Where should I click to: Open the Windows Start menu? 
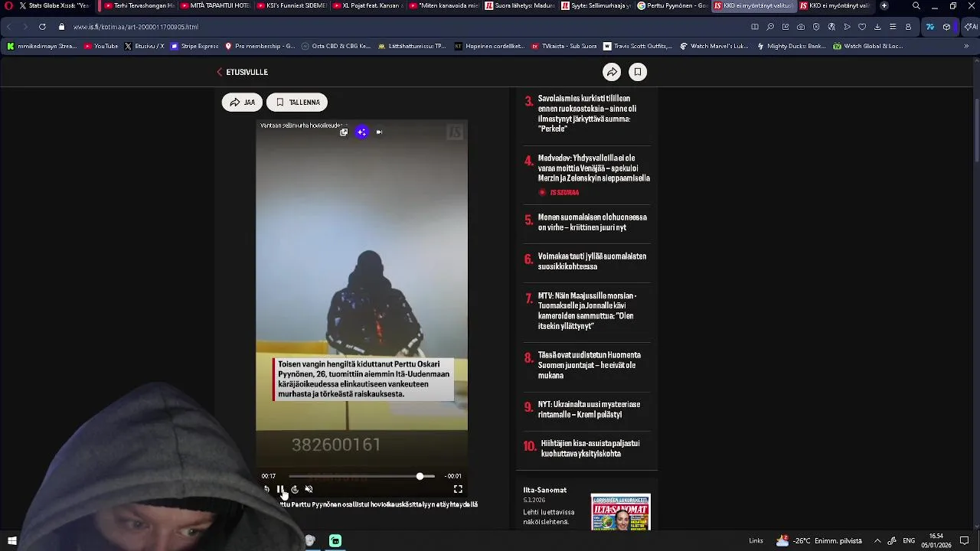[x=11, y=541]
